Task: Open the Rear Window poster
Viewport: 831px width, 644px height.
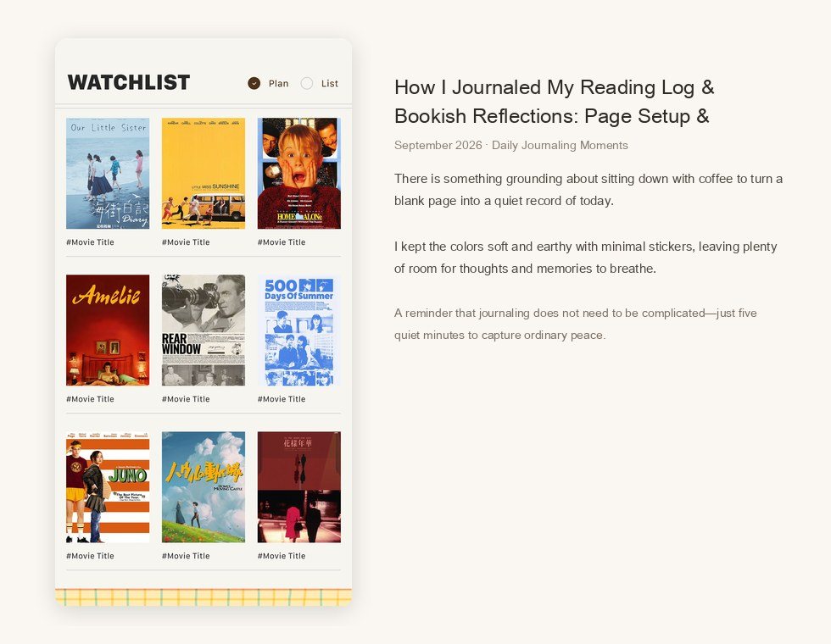Action: [204, 330]
